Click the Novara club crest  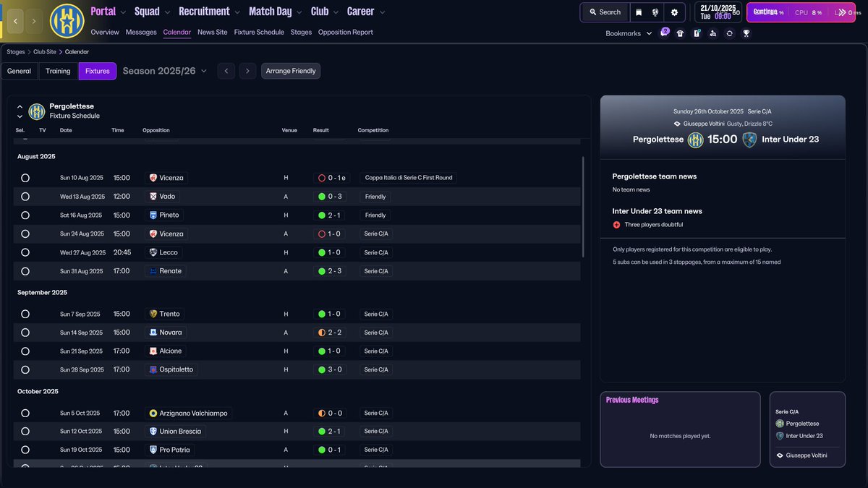[x=153, y=333]
